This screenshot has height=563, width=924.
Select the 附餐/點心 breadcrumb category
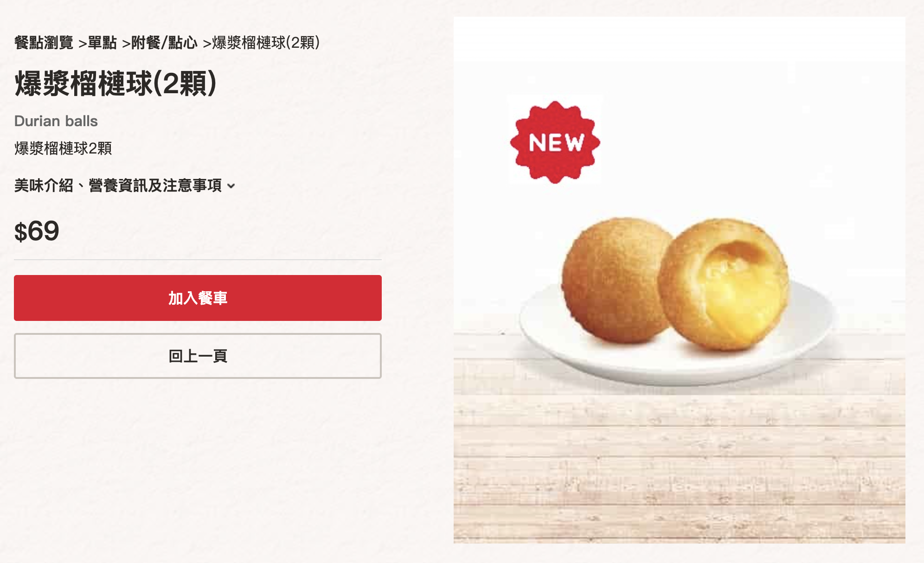coord(165,43)
